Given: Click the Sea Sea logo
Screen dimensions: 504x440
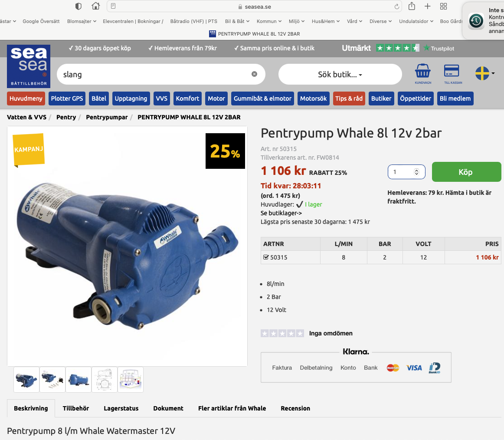Looking at the screenshot, I should tap(29, 66).
